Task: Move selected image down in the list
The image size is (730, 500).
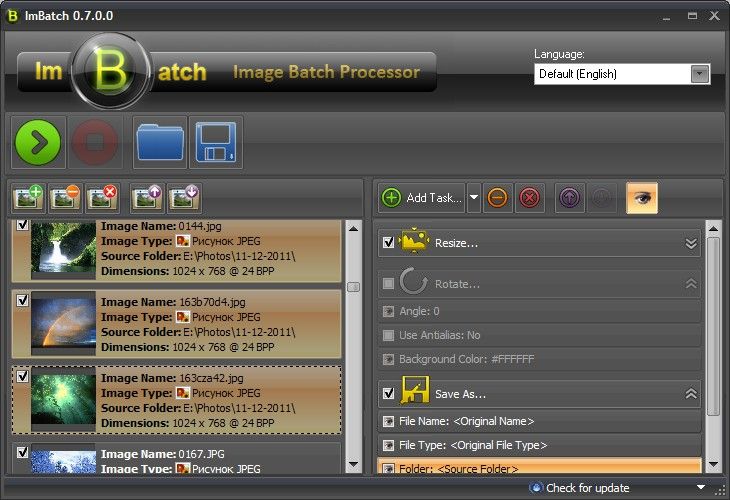Action: pos(184,197)
